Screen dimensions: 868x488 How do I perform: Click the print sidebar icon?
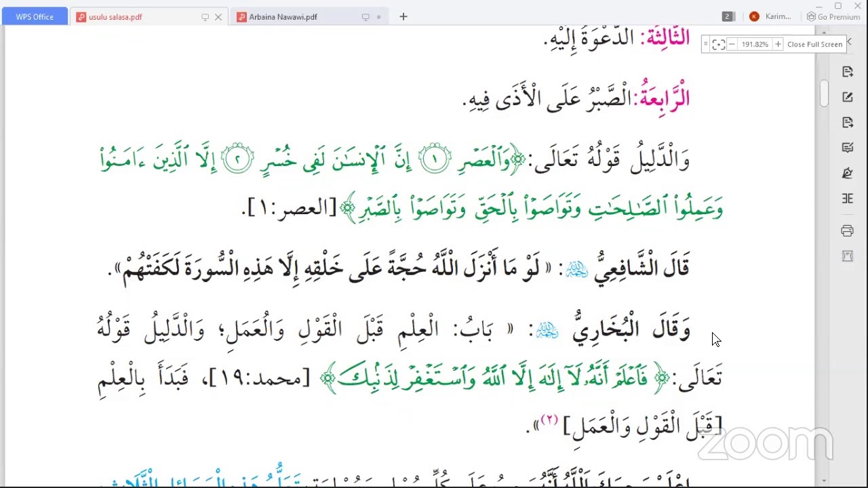pyautogui.click(x=848, y=230)
